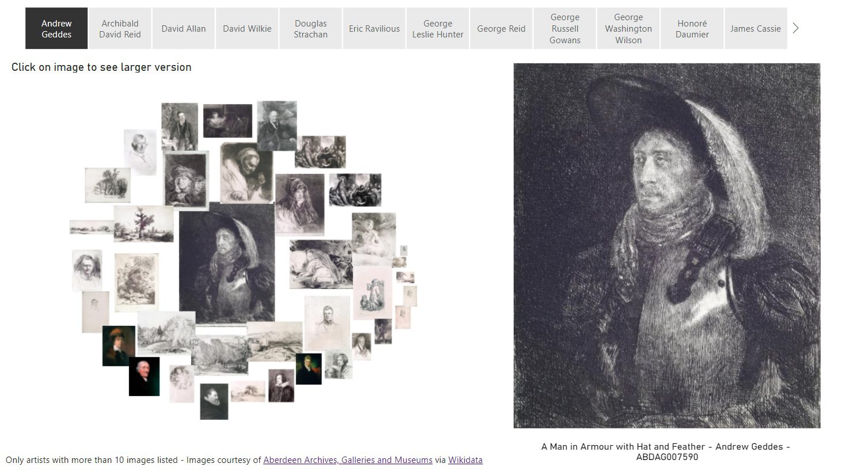Follow the Wikidata link
868x471 pixels.
[x=465, y=460]
